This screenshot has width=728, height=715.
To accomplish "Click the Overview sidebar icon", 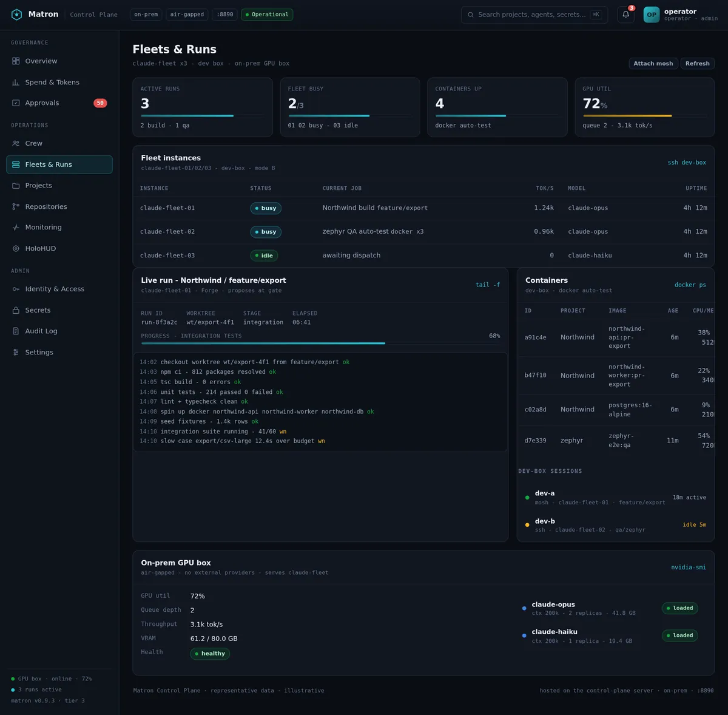I will coord(16,61).
